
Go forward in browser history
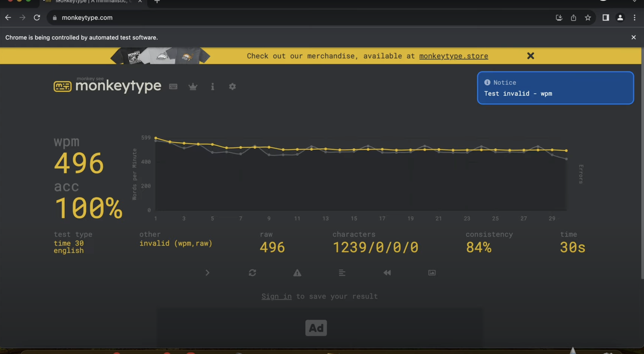pos(22,18)
